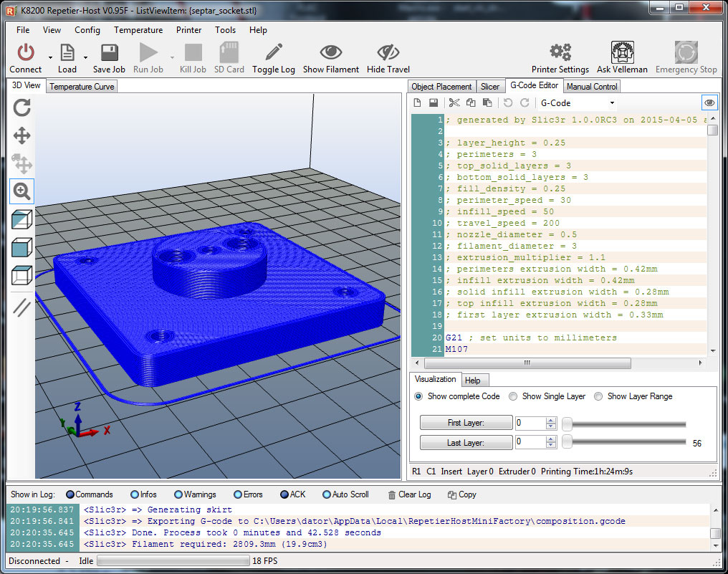Expand the Run Job dropdown arrow
This screenshot has height=574, width=728.
click(x=172, y=57)
